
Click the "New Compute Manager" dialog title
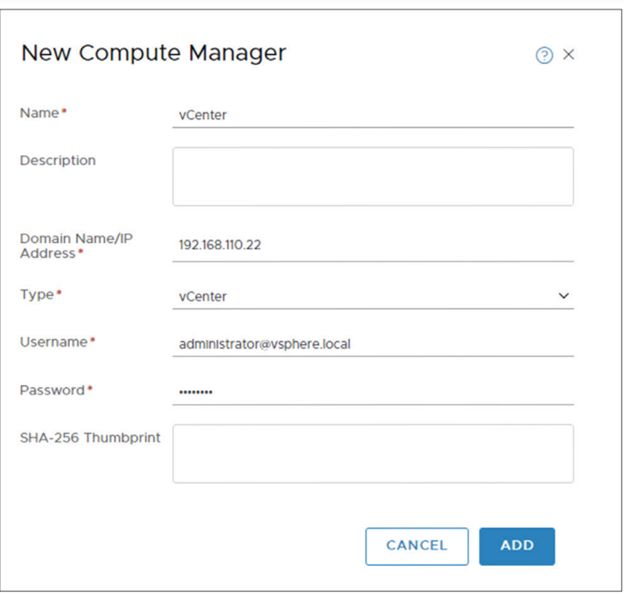click(154, 53)
